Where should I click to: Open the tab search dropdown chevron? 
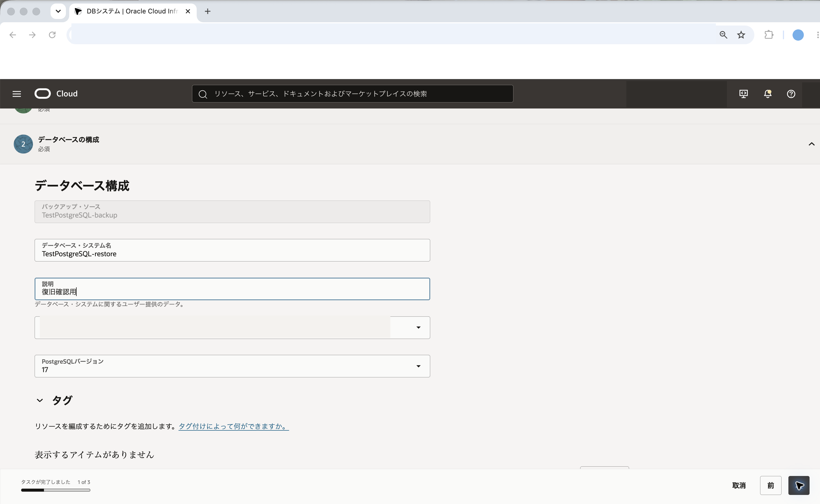point(58,11)
